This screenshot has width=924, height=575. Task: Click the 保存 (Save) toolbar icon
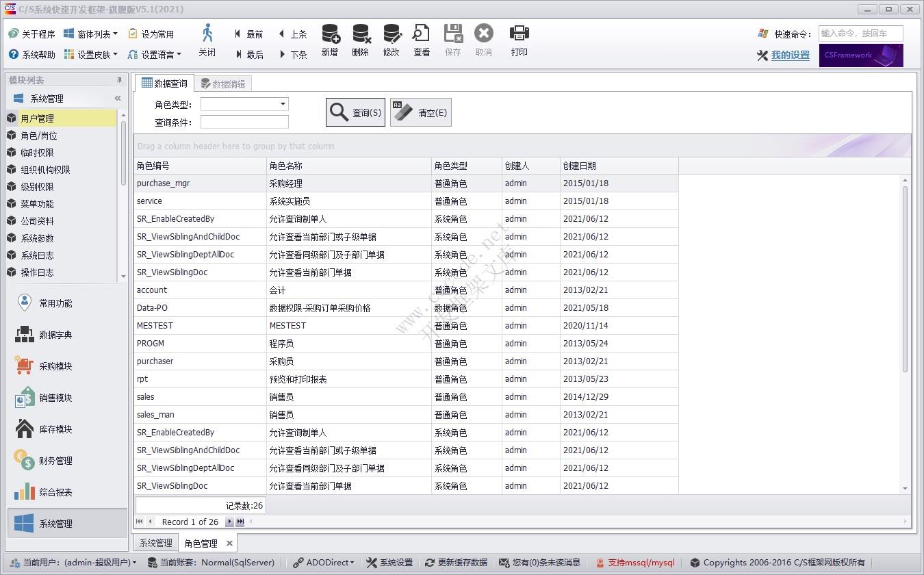(452, 41)
